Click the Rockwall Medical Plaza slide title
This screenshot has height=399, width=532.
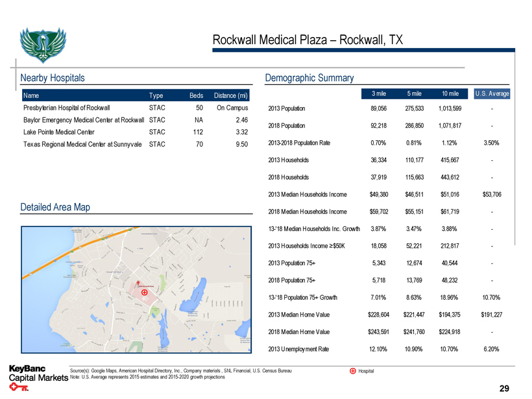(x=308, y=41)
